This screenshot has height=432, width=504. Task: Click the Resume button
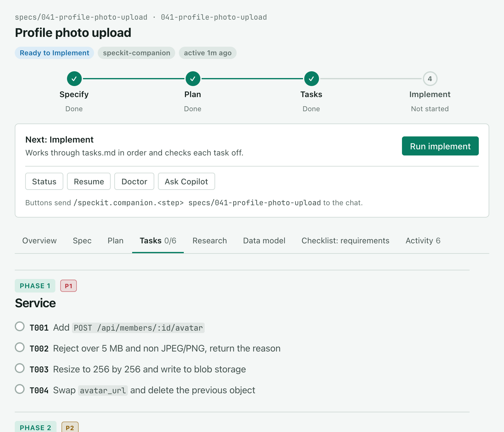click(x=89, y=181)
